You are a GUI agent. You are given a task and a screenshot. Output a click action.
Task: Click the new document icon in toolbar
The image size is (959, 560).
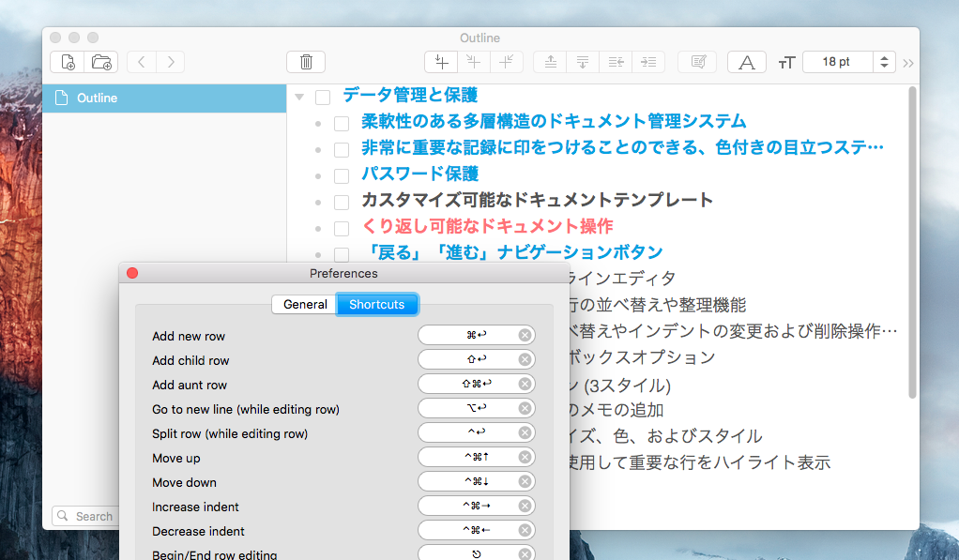point(68,62)
